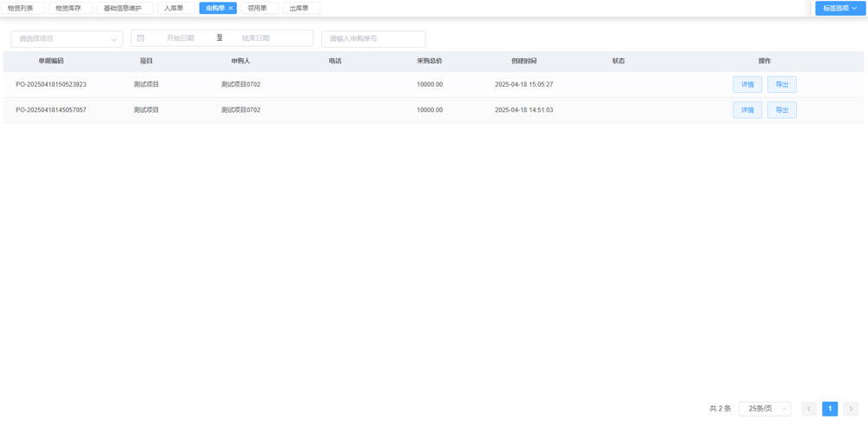
Task: Switch to the 物资库存 tab
Action: [x=69, y=9]
